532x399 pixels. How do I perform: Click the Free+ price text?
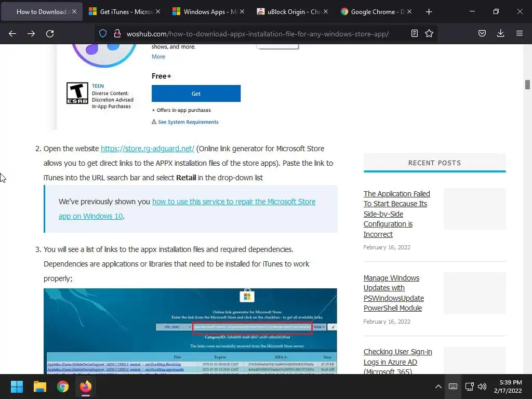161,76
